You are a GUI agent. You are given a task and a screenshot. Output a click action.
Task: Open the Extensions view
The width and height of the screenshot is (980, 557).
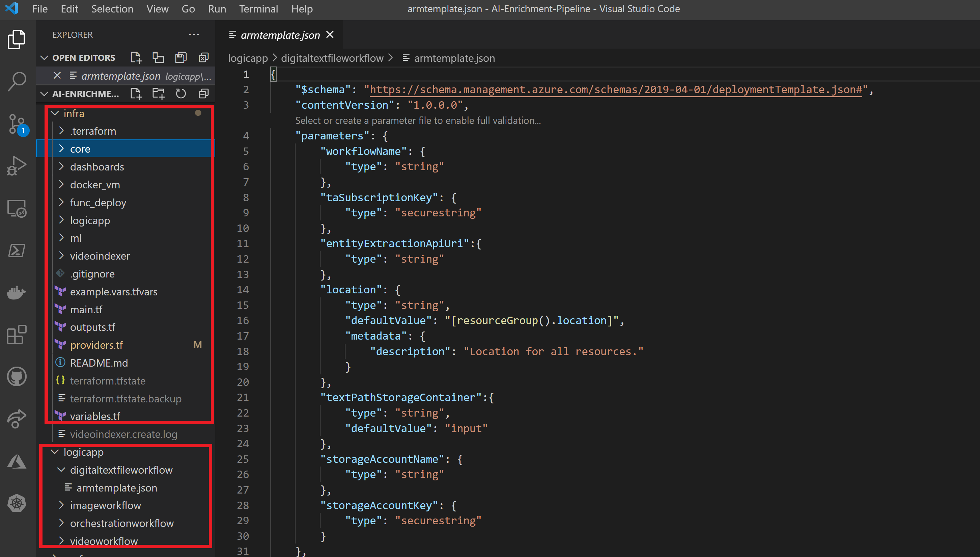17,335
